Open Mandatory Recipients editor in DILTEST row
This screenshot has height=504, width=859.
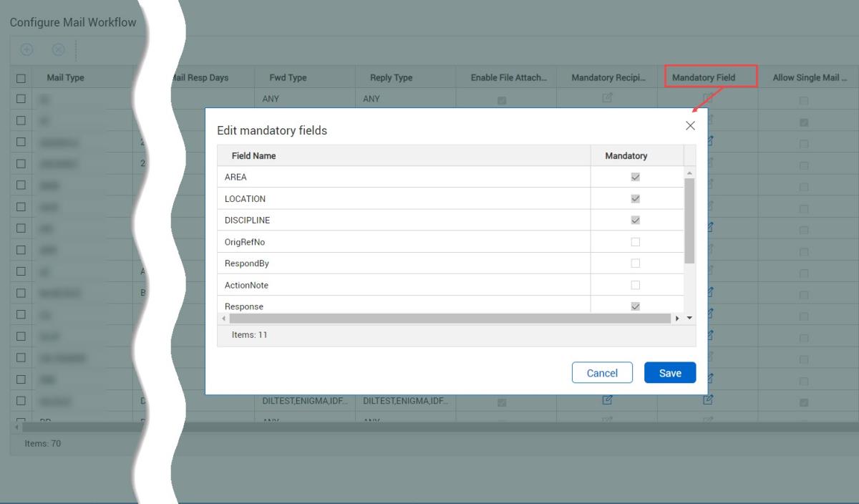(x=607, y=400)
